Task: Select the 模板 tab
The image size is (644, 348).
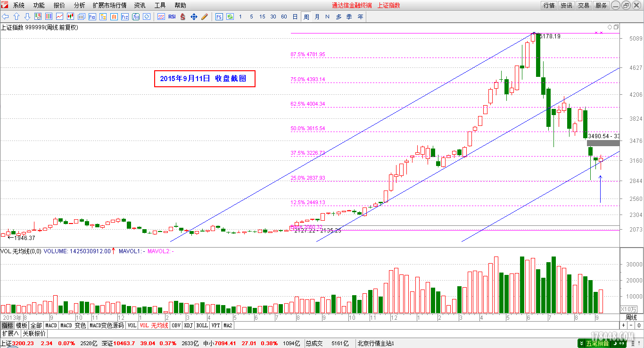Action: pos(22,325)
